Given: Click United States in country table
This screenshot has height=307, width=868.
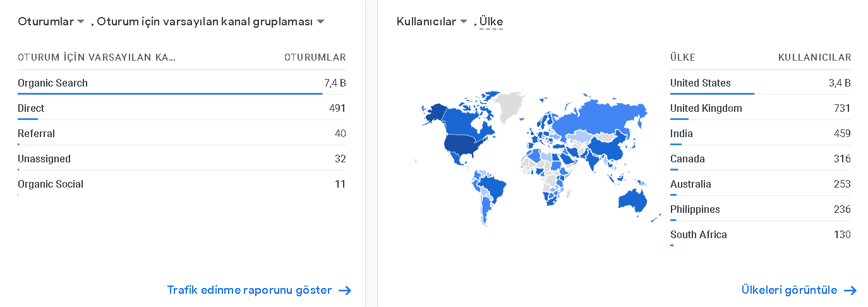Looking at the screenshot, I should point(701,83).
